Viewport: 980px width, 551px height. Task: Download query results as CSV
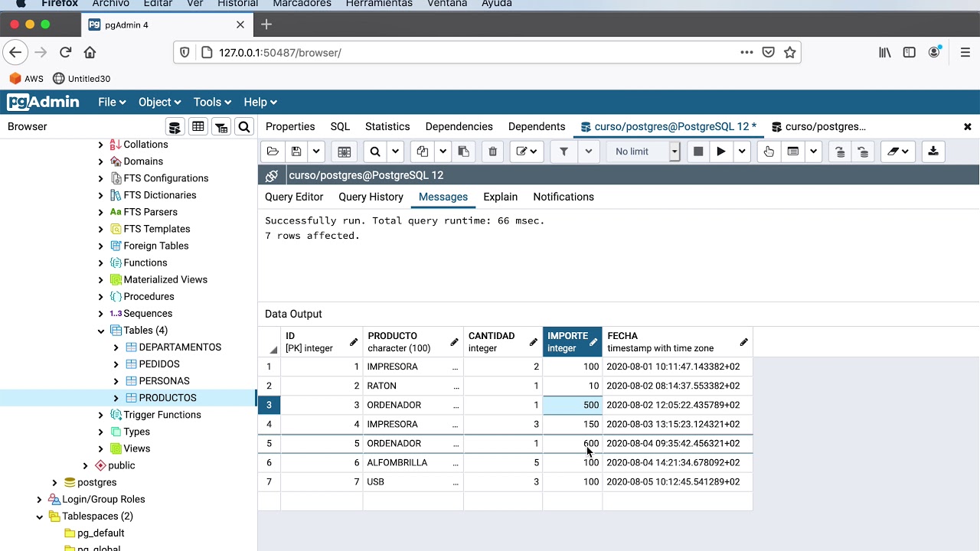coord(933,152)
